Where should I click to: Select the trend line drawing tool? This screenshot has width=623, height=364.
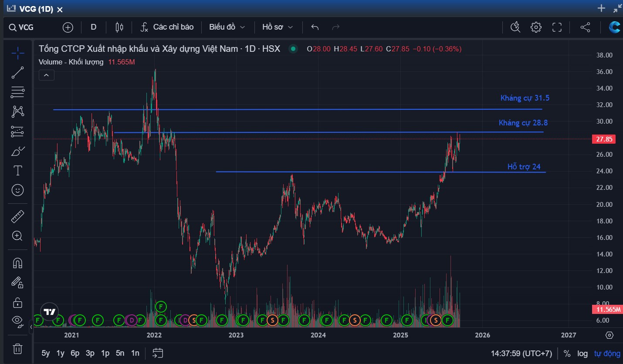[17, 73]
